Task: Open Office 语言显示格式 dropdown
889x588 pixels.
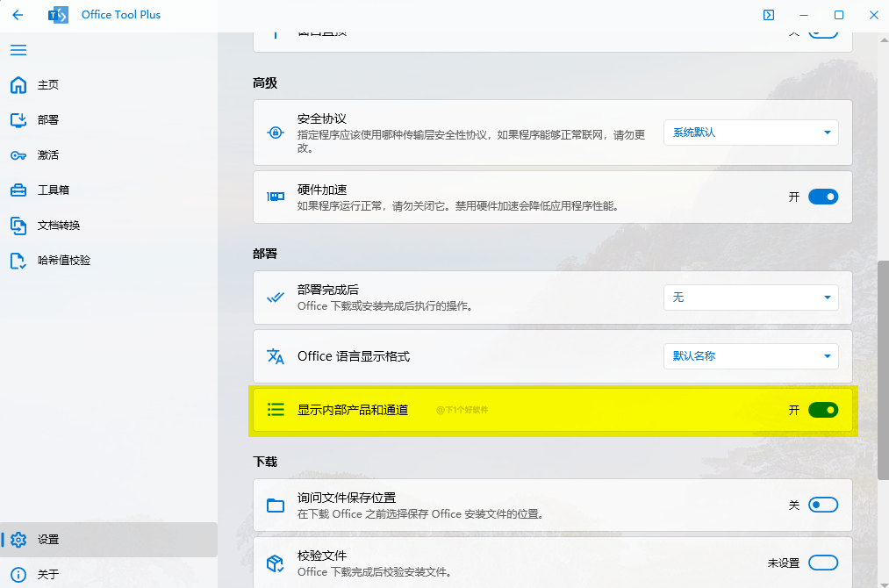Action: [x=750, y=356]
